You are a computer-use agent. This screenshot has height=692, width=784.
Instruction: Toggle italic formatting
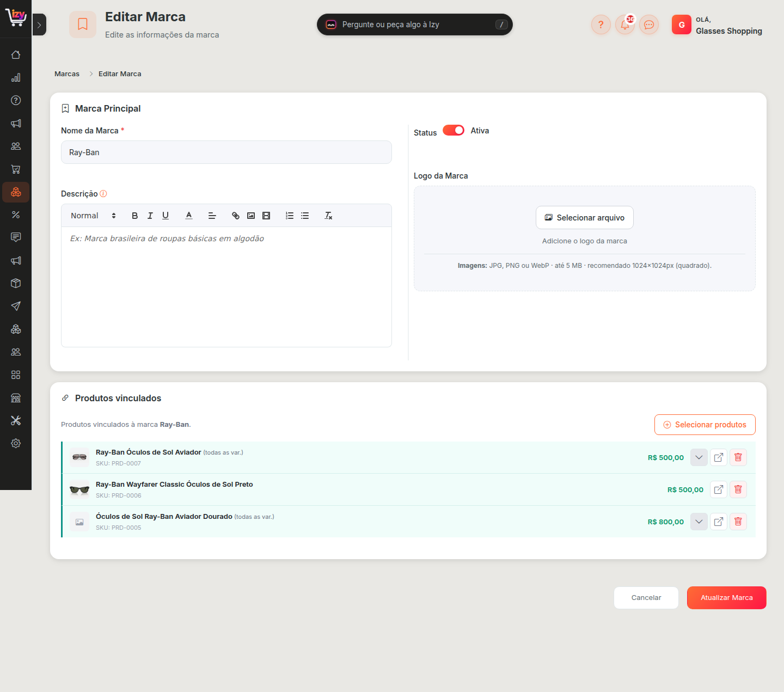pyautogui.click(x=150, y=216)
